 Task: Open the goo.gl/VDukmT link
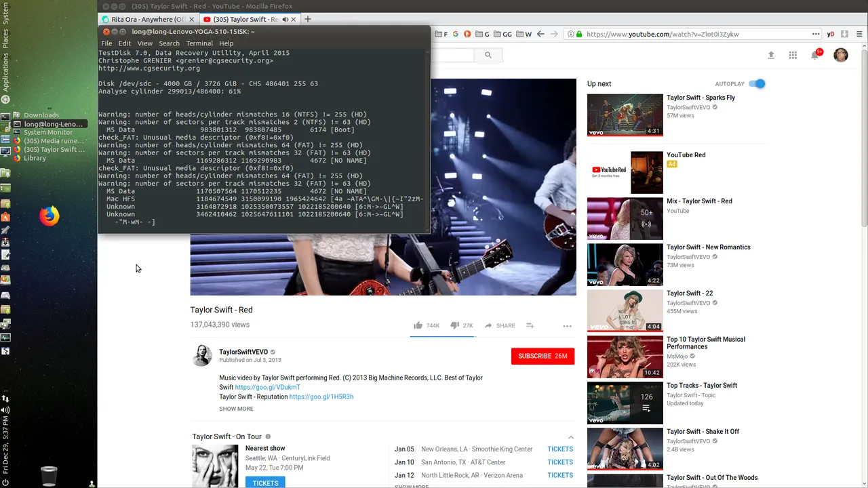pyautogui.click(x=267, y=387)
